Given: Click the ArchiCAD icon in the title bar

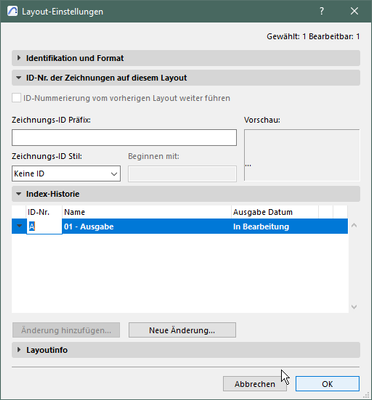Looking at the screenshot, I should coord(12,11).
